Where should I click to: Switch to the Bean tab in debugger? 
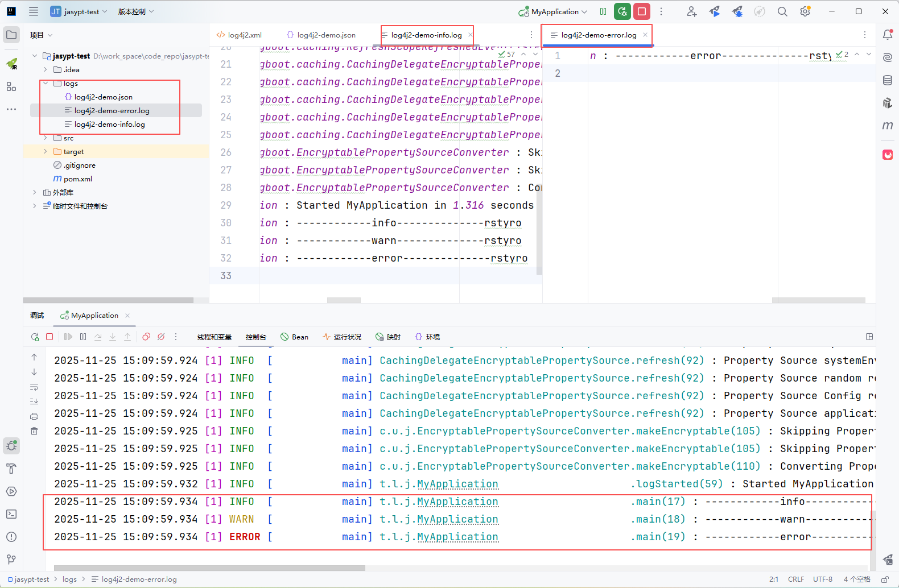[295, 337]
